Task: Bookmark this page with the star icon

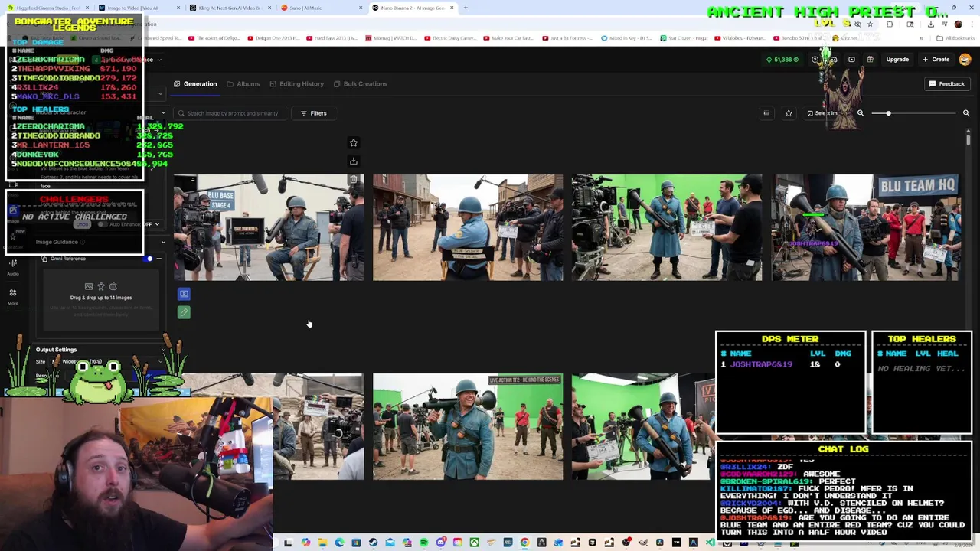Action: pyautogui.click(x=870, y=24)
